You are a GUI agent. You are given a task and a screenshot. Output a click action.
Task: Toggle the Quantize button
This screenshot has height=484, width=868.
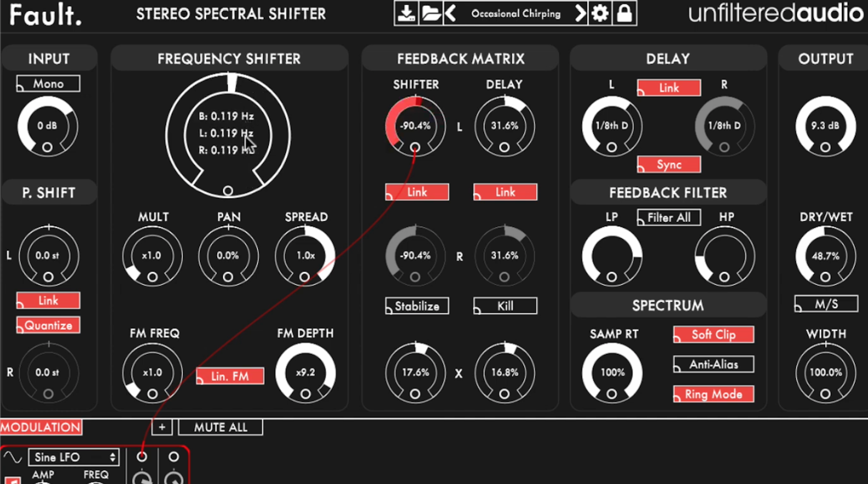tap(48, 326)
